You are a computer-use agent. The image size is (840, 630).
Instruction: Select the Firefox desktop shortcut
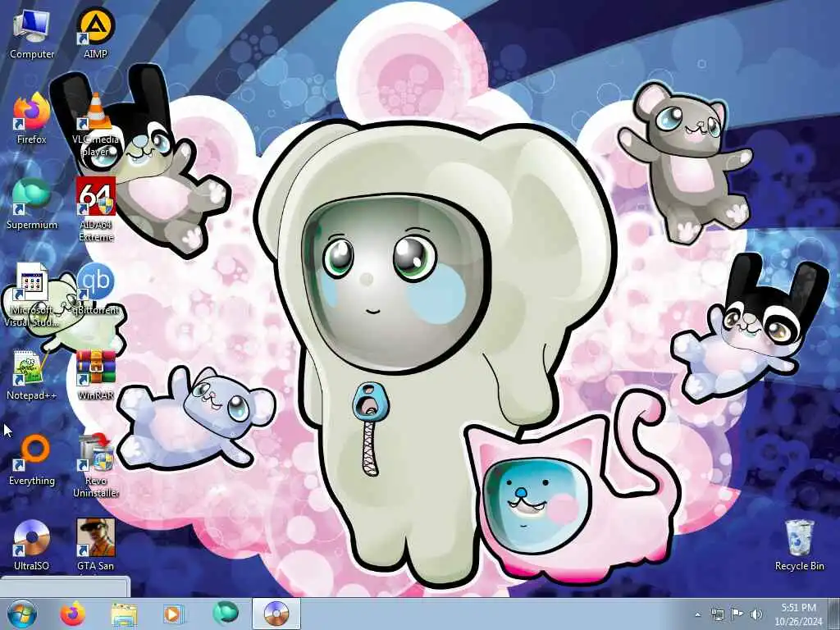(32, 119)
